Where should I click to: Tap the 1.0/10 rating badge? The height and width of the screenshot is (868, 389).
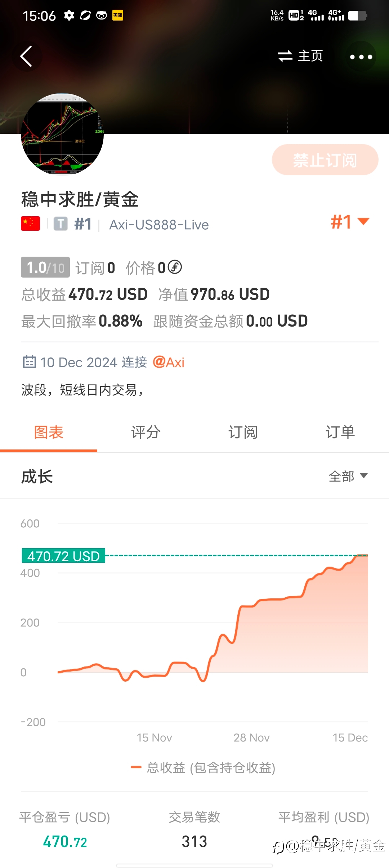(x=45, y=267)
